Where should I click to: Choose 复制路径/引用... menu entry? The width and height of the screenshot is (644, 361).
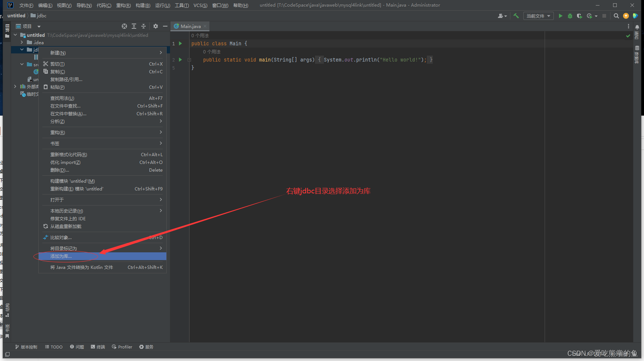click(102, 79)
